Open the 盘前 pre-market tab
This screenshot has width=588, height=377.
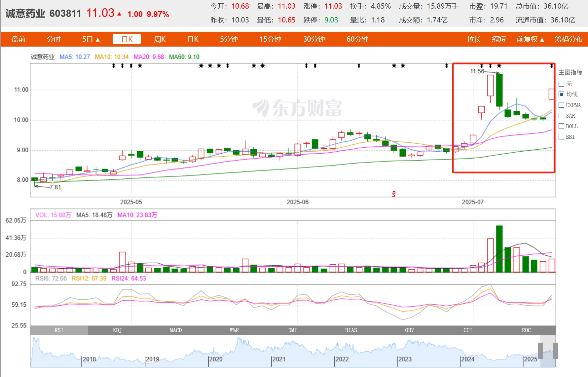(x=18, y=39)
